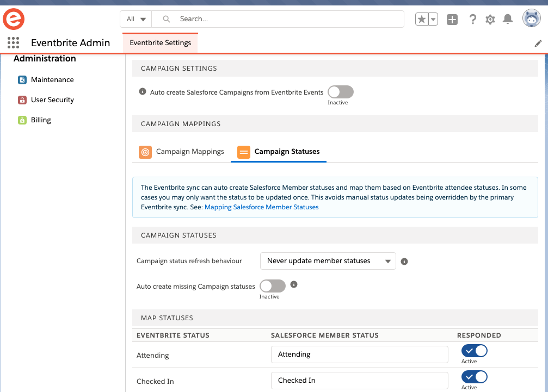Viewport: 548px width, 392px height.
Task: Switch to the Campaign Statuses tab
Action: pos(279,152)
